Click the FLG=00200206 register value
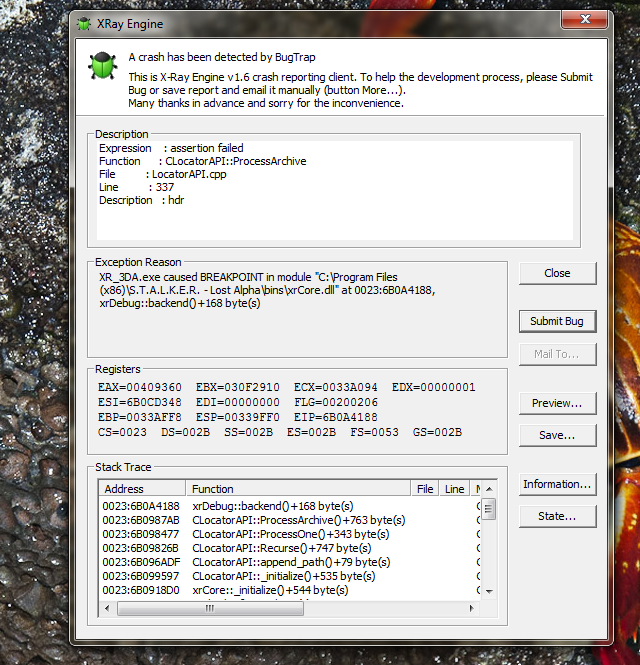Image resolution: width=640 pixels, height=665 pixels. click(x=335, y=402)
